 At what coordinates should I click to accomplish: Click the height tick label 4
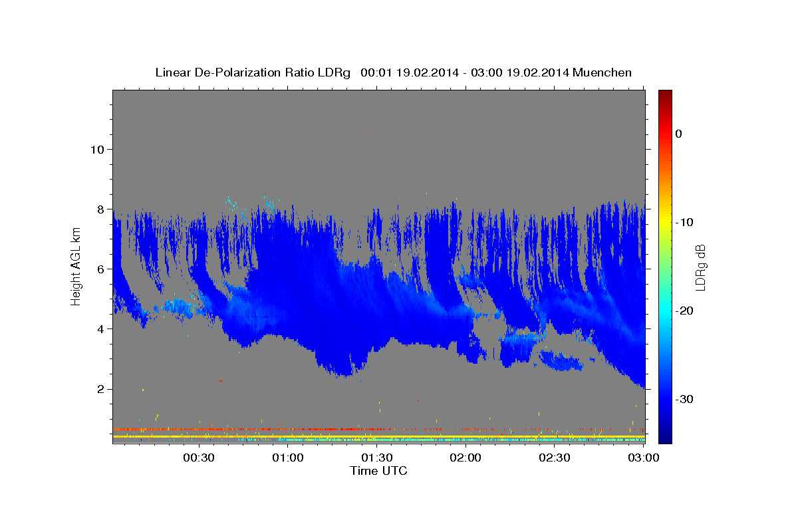pyautogui.click(x=100, y=329)
